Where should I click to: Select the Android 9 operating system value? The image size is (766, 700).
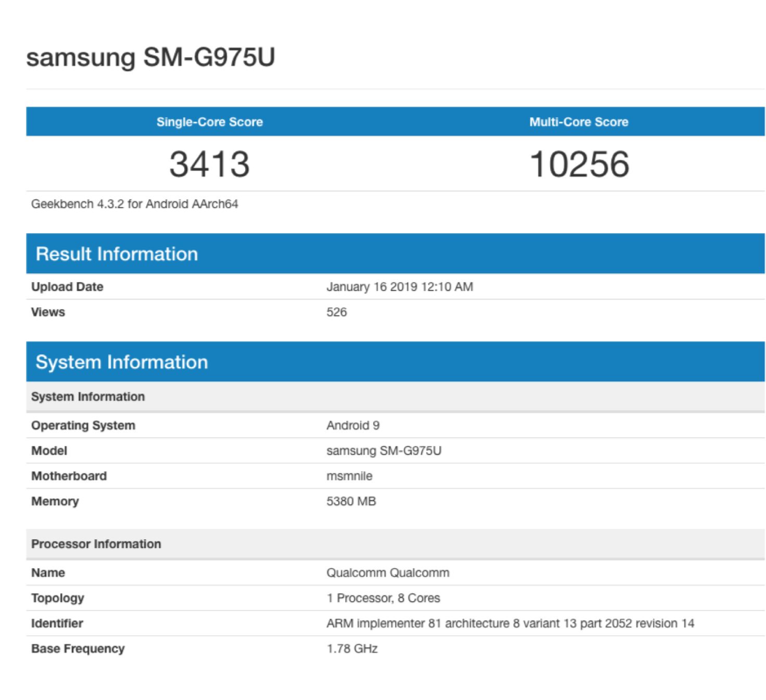(353, 425)
